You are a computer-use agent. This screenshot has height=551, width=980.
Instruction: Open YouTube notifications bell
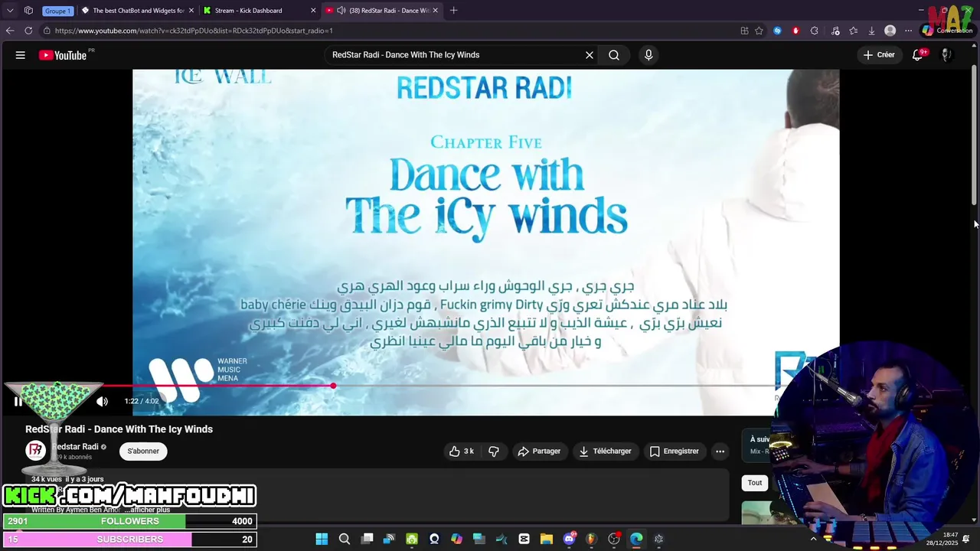click(918, 55)
